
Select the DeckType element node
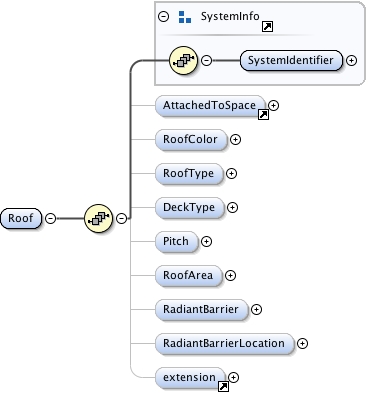pos(189,207)
